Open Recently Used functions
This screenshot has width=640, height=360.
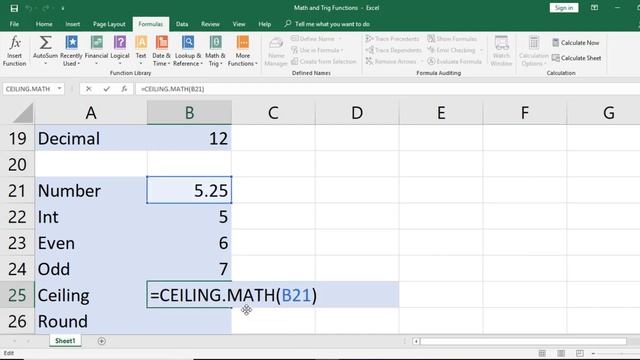[71, 51]
